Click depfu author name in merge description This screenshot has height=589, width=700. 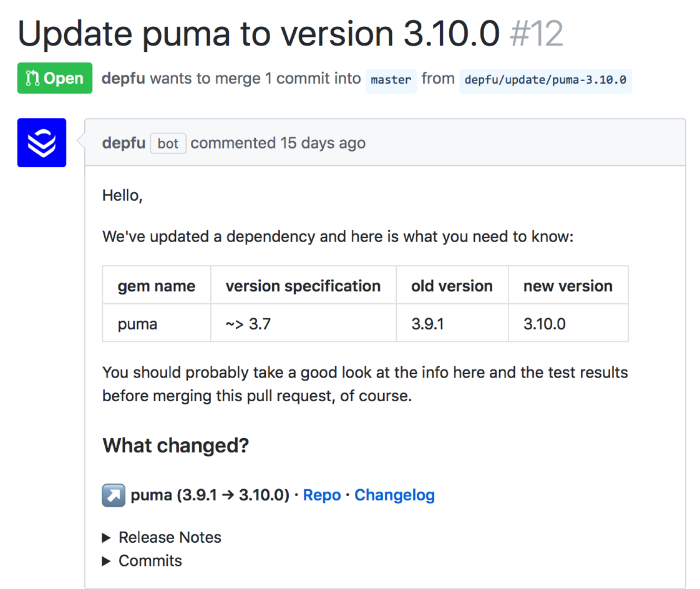click(x=124, y=79)
